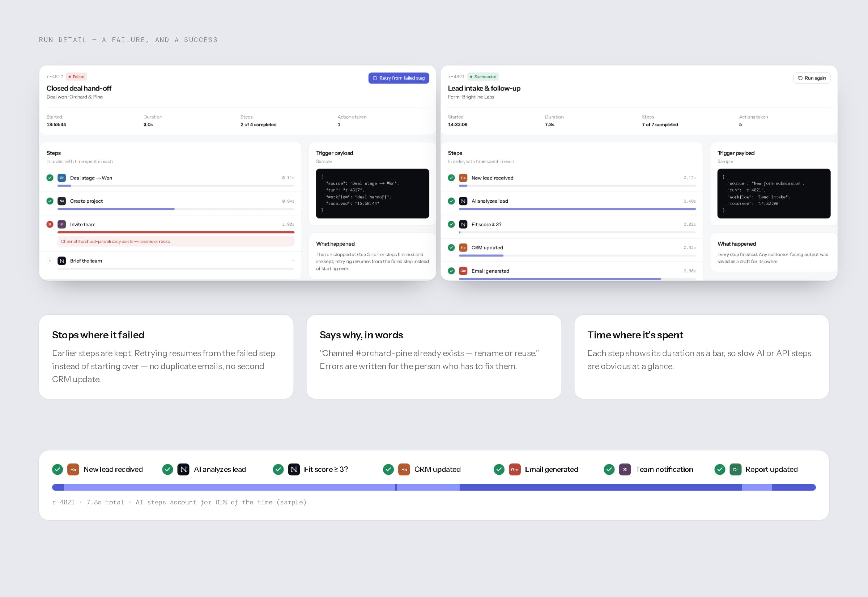Click green check beside Create project step
868x597 pixels.
point(50,201)
